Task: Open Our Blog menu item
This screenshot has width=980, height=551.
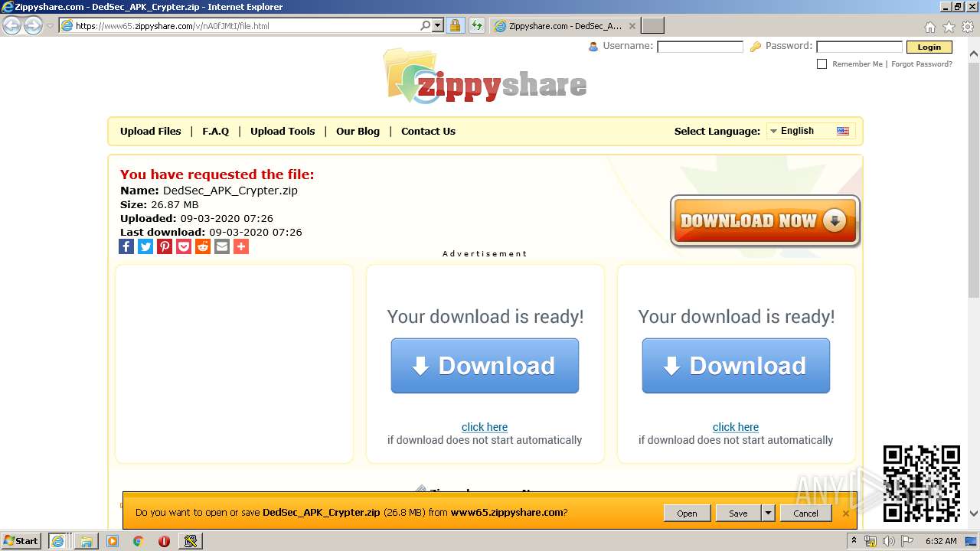Action: (358, 131)
